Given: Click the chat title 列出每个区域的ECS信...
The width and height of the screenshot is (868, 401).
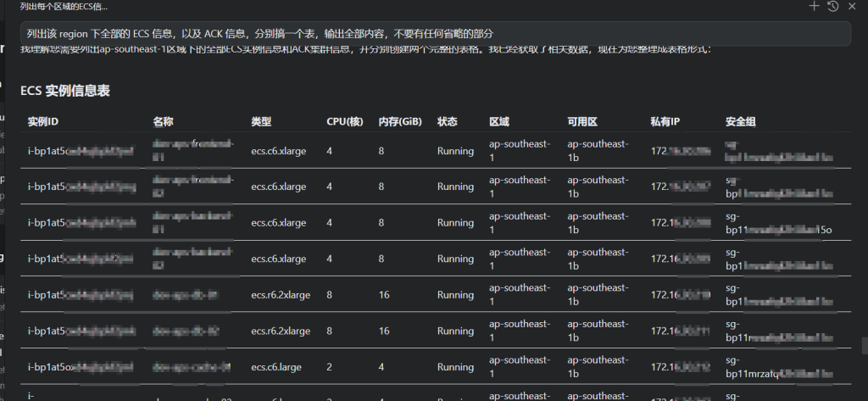Looking at the screenshot, I should pyautogui.click(x=64, y=6).
